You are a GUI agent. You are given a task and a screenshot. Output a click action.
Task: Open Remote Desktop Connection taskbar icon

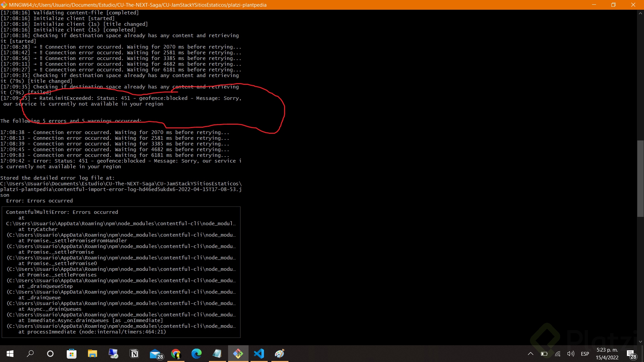coord(113,354)
